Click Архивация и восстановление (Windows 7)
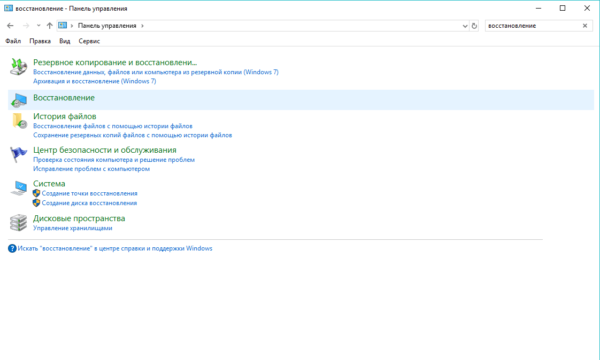The height and width of the screenshot is (360, 600). pyautogui.click(x=95, y=81)
